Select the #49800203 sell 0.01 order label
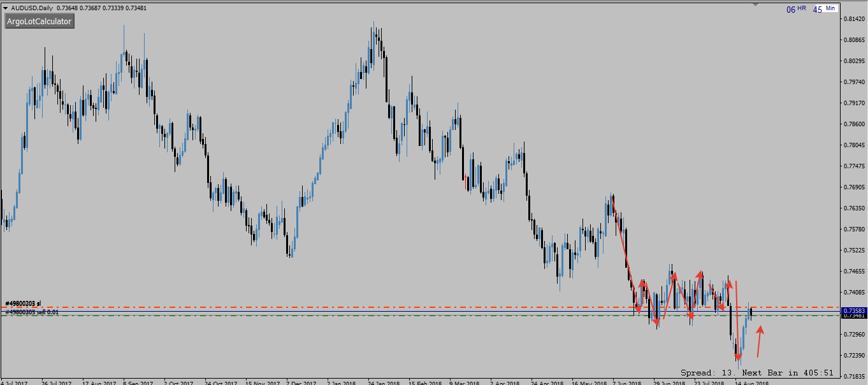The image size is (868, 385). click(32, 312)
